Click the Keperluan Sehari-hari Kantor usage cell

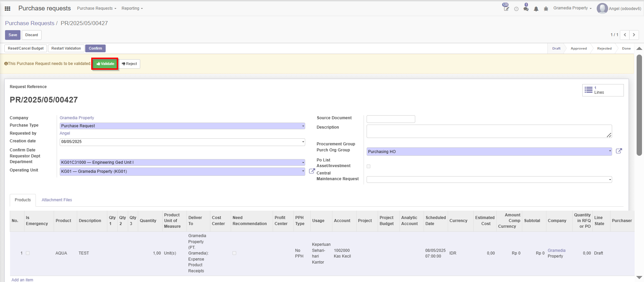point(321,253)
